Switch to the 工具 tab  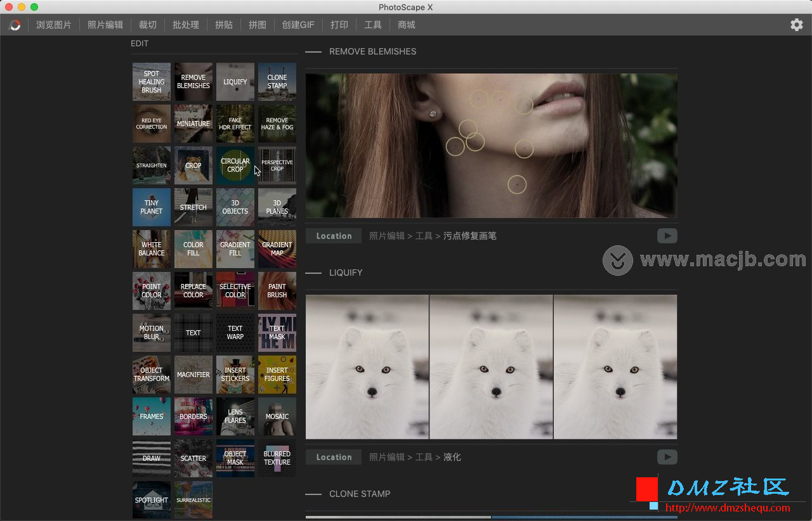click(x=373, y=25)
